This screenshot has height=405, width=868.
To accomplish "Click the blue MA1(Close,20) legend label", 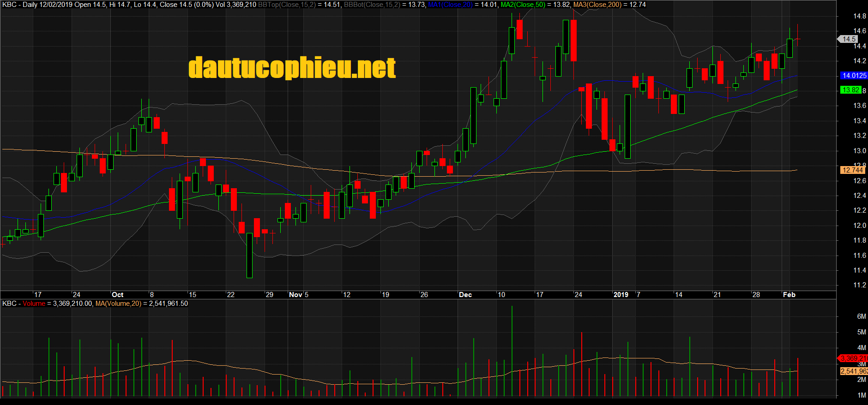I will coord(450,5).
